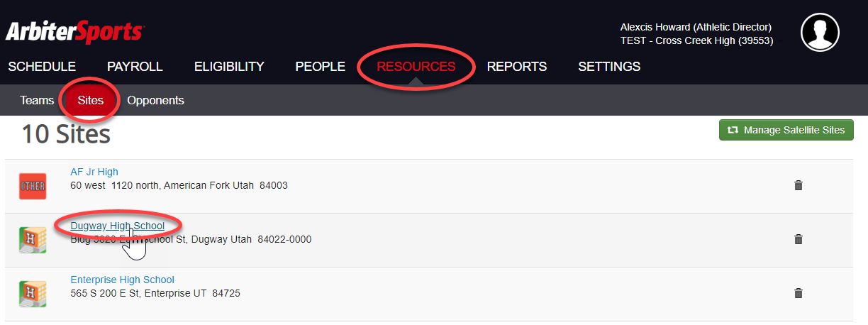The width and height of the screenshot is (868, 325).
Task: Open the ELIGIBILITY menu
Action: pos(229,67)
